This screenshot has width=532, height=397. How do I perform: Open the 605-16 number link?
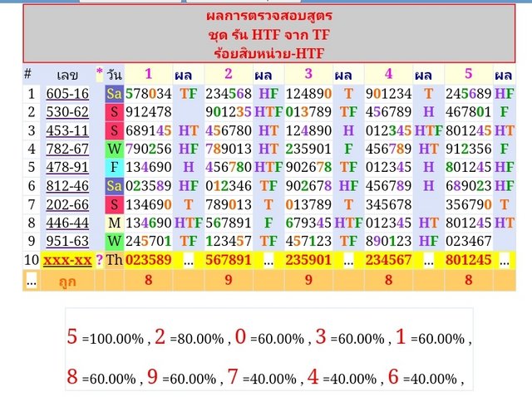(x=67, y=94)
